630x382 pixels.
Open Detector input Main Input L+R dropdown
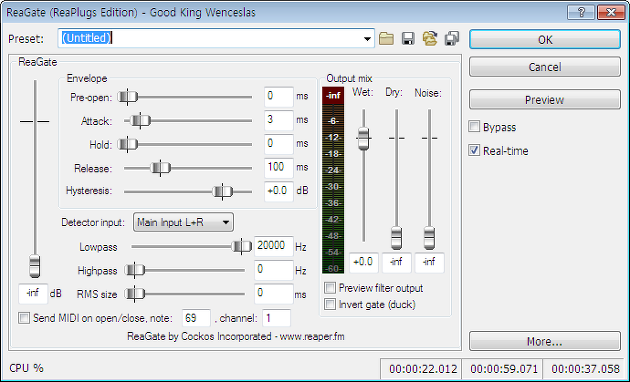[183, 222]
